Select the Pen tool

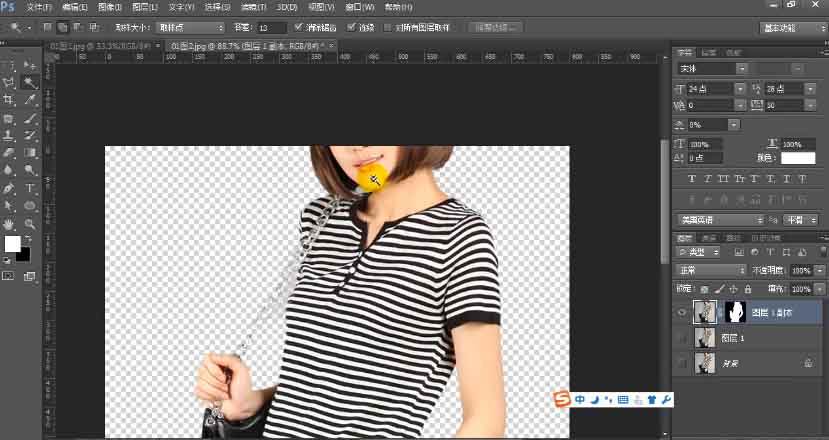[x=9, y=189]
